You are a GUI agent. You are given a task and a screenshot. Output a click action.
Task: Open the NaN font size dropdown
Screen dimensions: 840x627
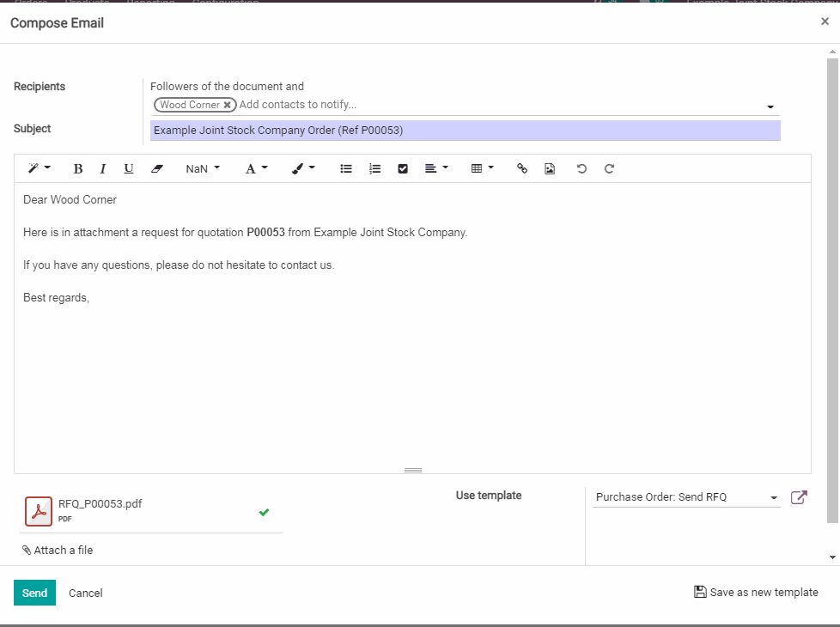coord(203,169)
